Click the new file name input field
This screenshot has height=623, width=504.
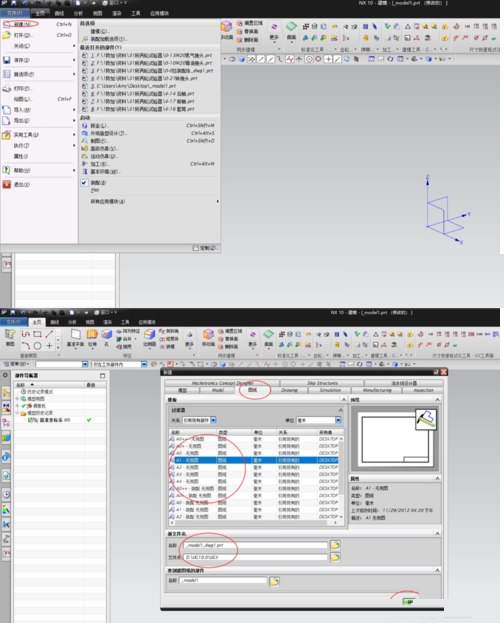pos(256,545)
